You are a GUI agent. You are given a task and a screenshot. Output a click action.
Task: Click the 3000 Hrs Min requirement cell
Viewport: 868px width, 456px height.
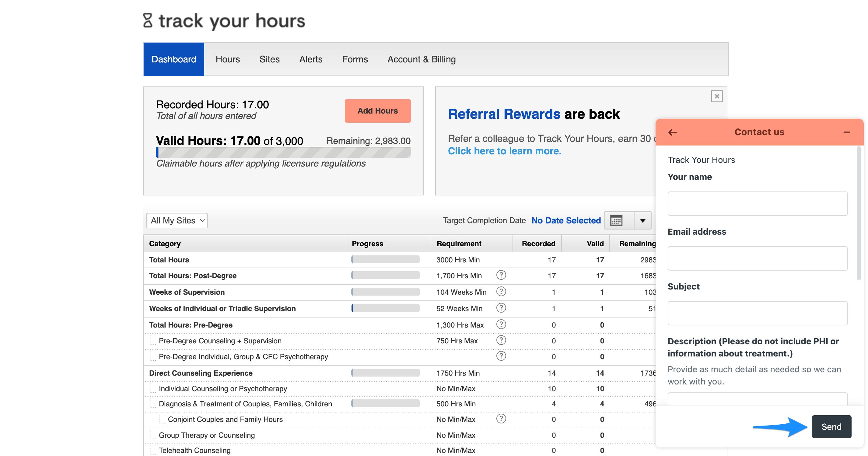pos(458,260)
